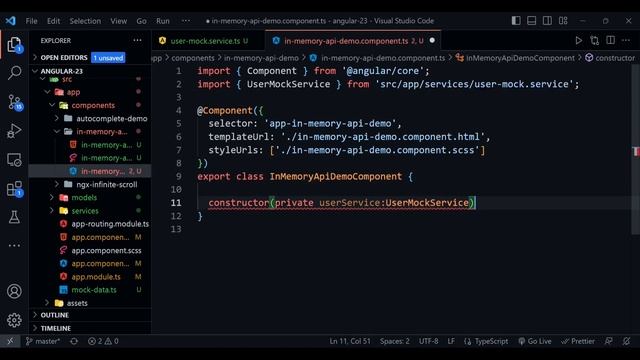Open Edit menu
This screenshot has width=640, height=360.
click(53, 21)
